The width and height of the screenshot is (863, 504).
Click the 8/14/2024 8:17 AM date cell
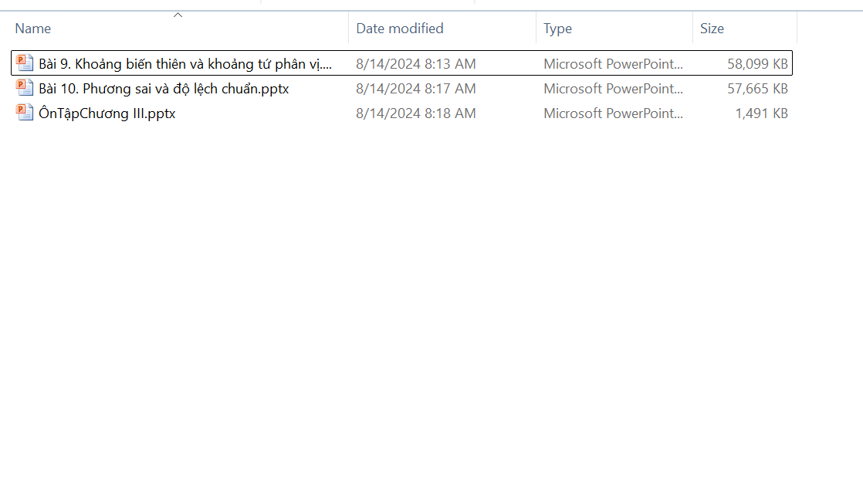(x=415, y=89)
